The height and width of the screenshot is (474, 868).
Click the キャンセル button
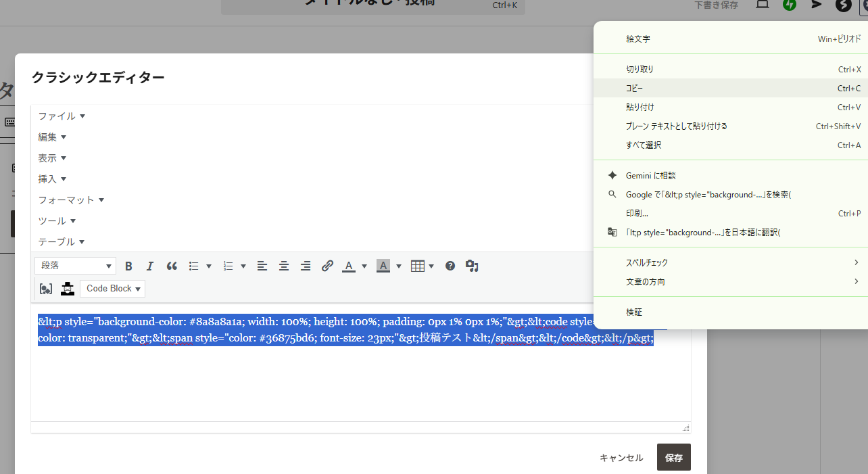point(621,458)
